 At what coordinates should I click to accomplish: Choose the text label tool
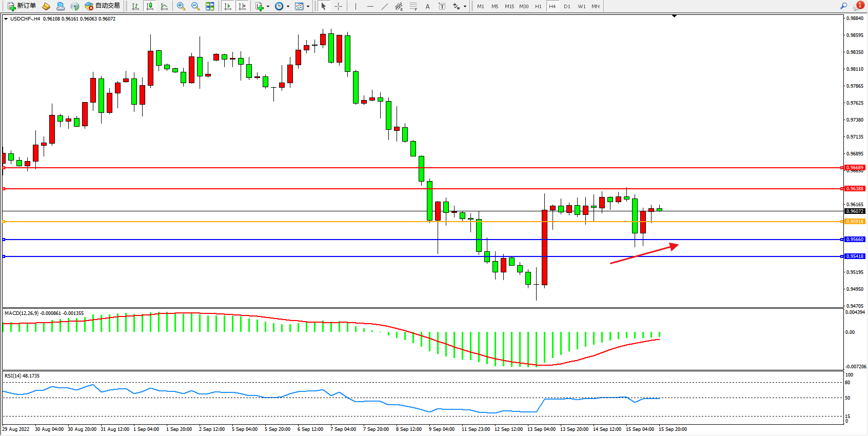(427, 6)
